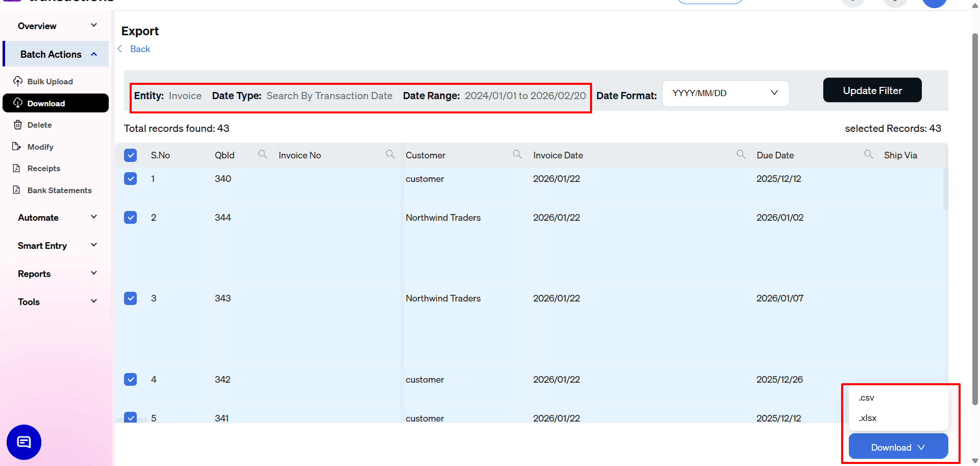Uncheck the select-all records checkbox
This screenshot has height=466, width=980.
131,155
